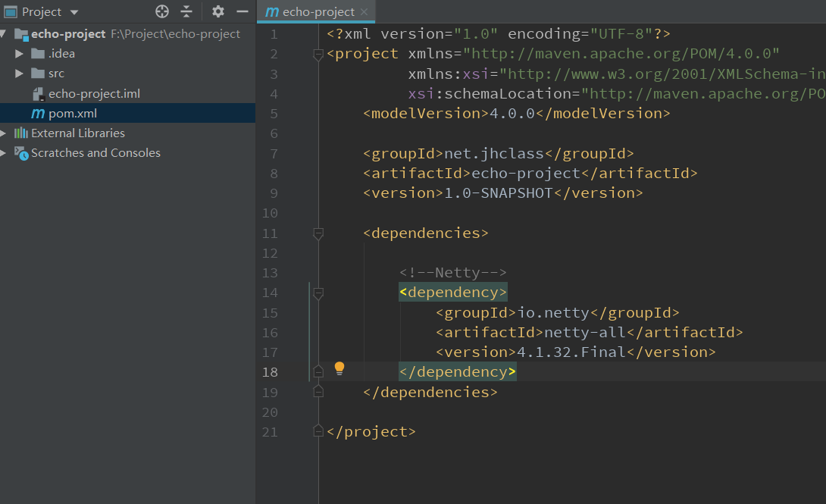Fold the project tag at line 2
This screenshot has width=826, height=504.
[318, 54]
